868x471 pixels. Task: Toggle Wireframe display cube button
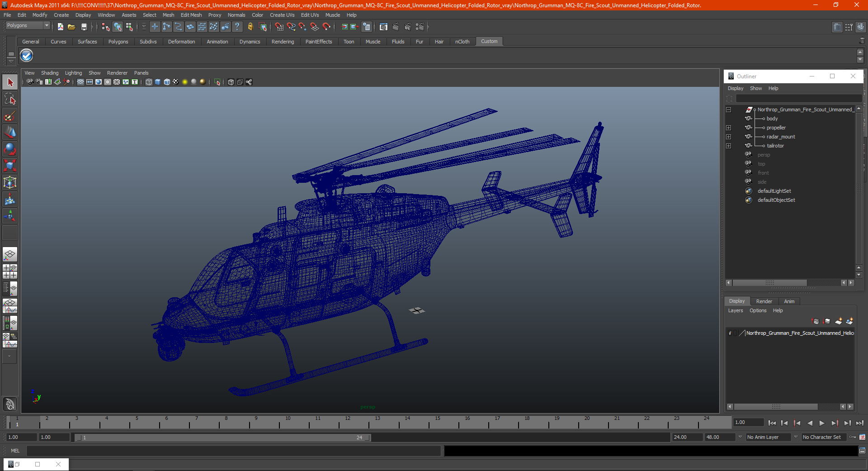149,82
